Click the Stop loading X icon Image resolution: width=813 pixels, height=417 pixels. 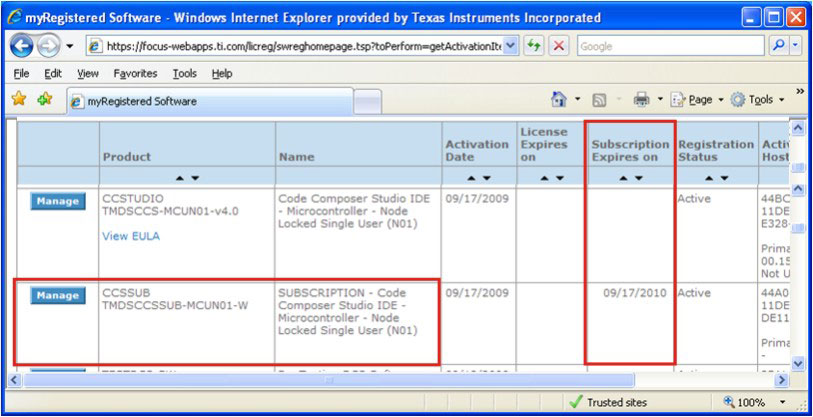(558, 46)
